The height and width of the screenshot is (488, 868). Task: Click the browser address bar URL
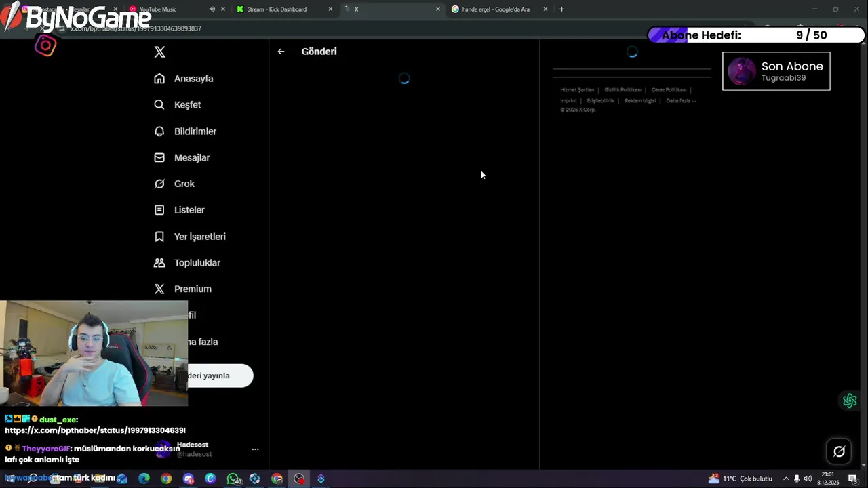pyautogui.click(x=136, y=28)
